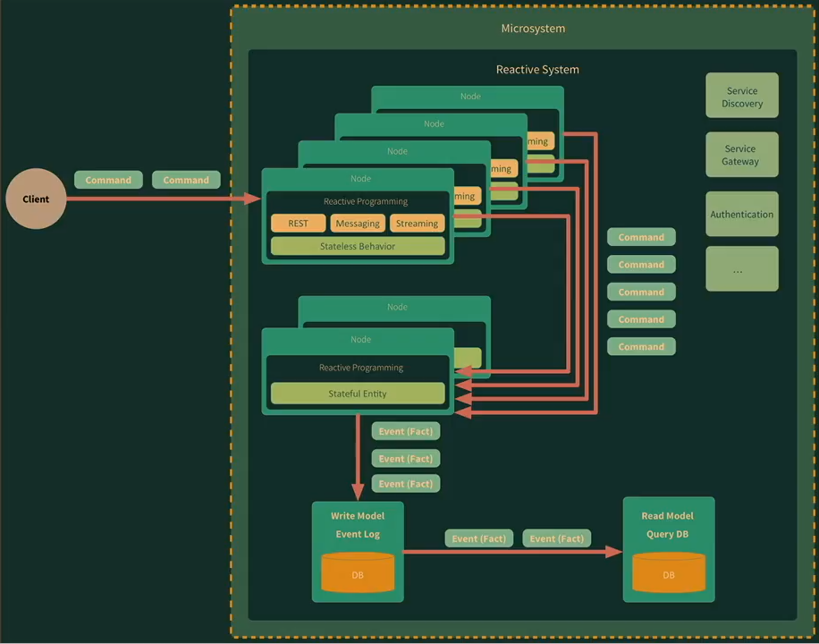Click the Client circle

click(x=36, y=199)
